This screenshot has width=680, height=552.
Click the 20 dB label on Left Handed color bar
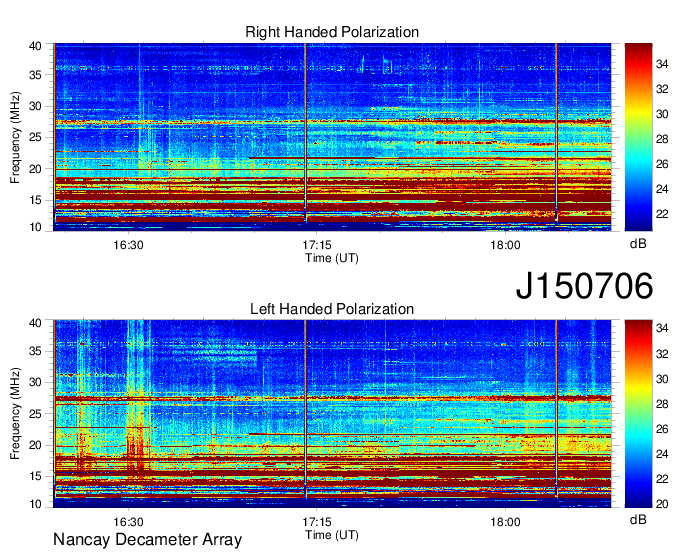(x=662, y=504)
